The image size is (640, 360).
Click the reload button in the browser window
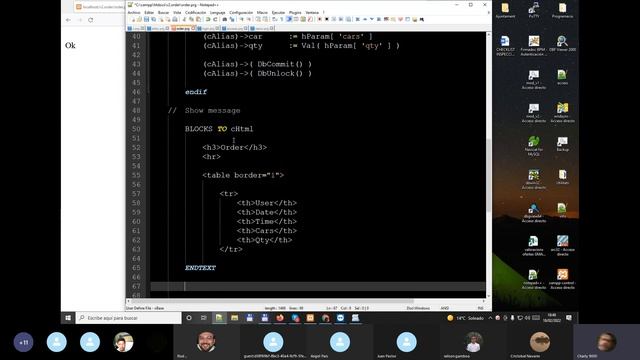[91, 20]
